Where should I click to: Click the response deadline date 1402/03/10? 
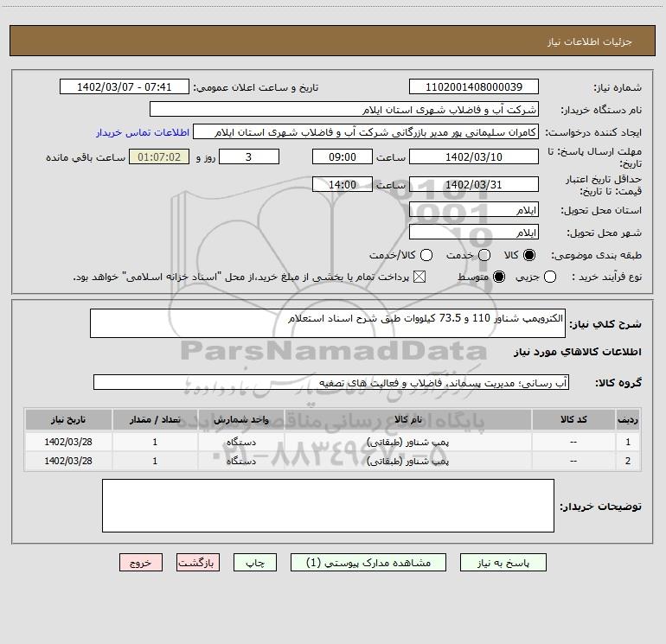coord(474,156)
